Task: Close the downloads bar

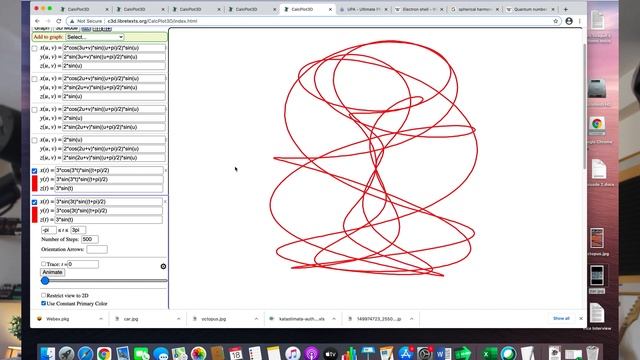Action: (x=581, y=318)
